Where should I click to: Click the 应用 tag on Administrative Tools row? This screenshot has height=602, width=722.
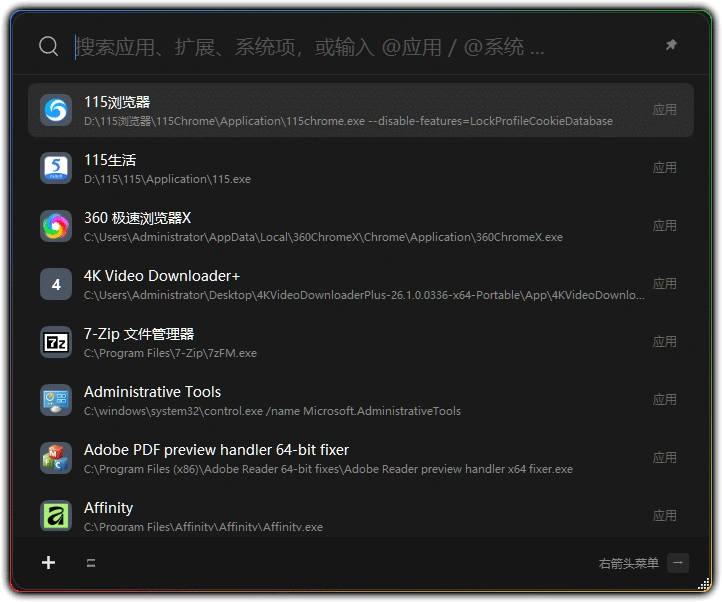coord(664,400)
